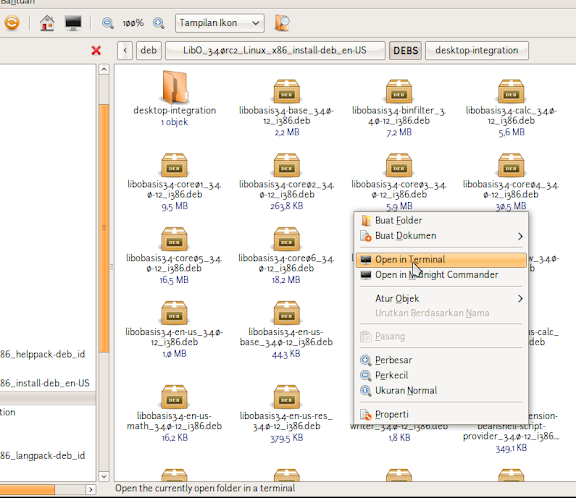Click the '349,1 KB' size label
The image size is (576, 498).
(511, 448)
